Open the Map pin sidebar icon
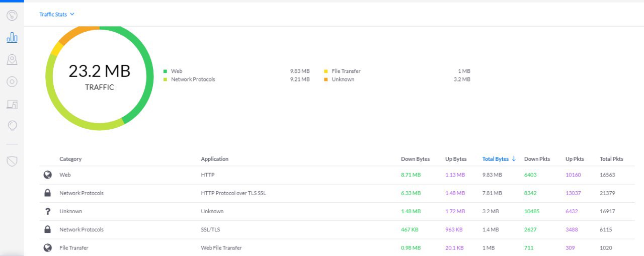Image resolution: width=644 pixels, height=256 pixels. pyautogui.click(x=12, y=60)
